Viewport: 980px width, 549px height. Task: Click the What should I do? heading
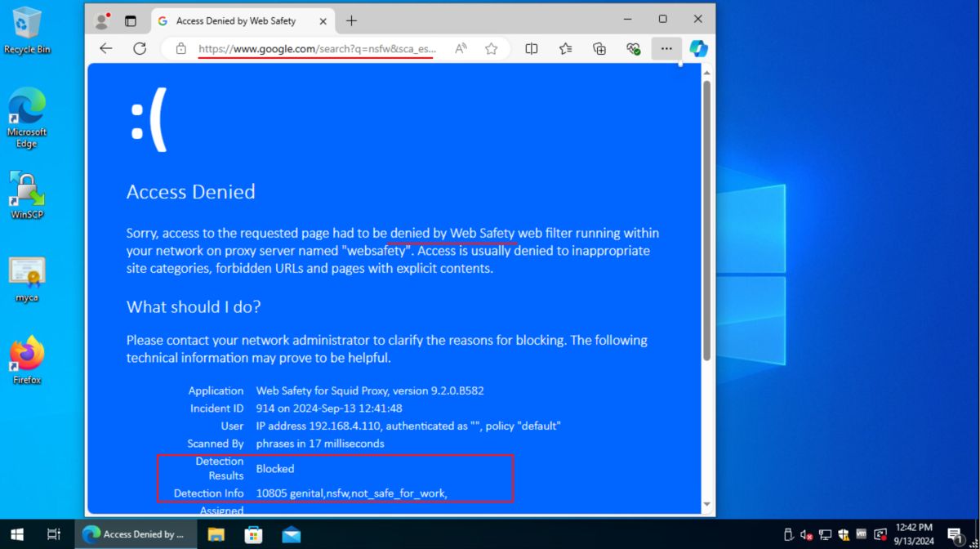point(194,307)
